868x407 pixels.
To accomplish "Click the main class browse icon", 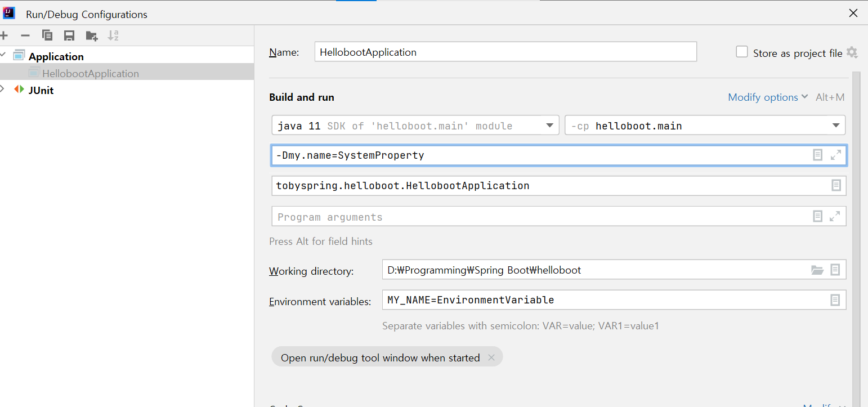I will click(836, 185).
